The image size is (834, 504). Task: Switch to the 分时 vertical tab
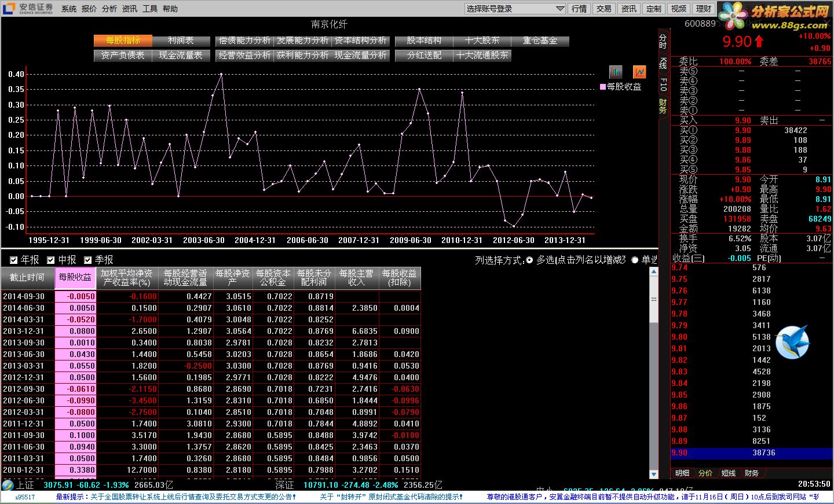(x=663, y=41)
